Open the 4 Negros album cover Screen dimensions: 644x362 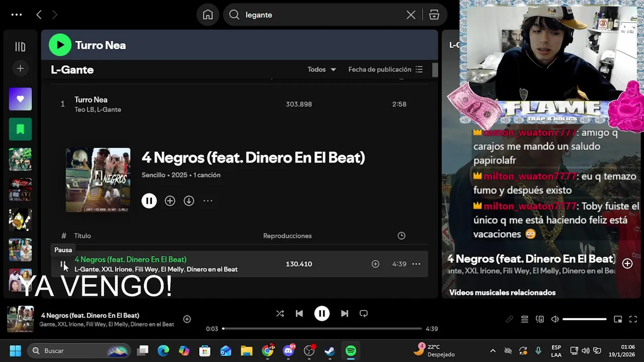coord(98,179)
